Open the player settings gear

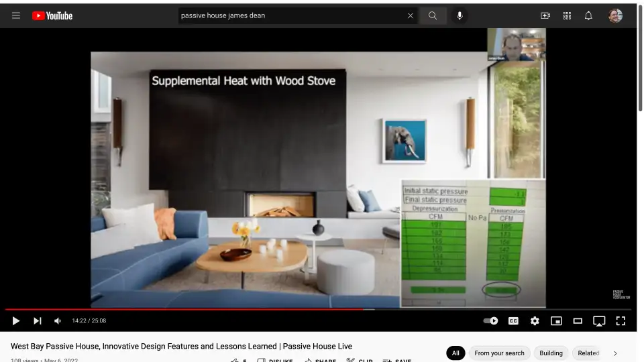(x=535, y=321)
